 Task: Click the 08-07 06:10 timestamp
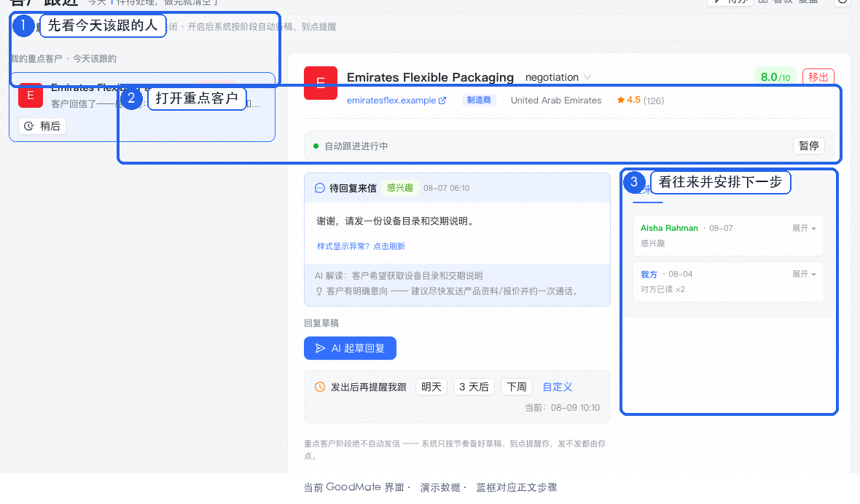point(447,188)
